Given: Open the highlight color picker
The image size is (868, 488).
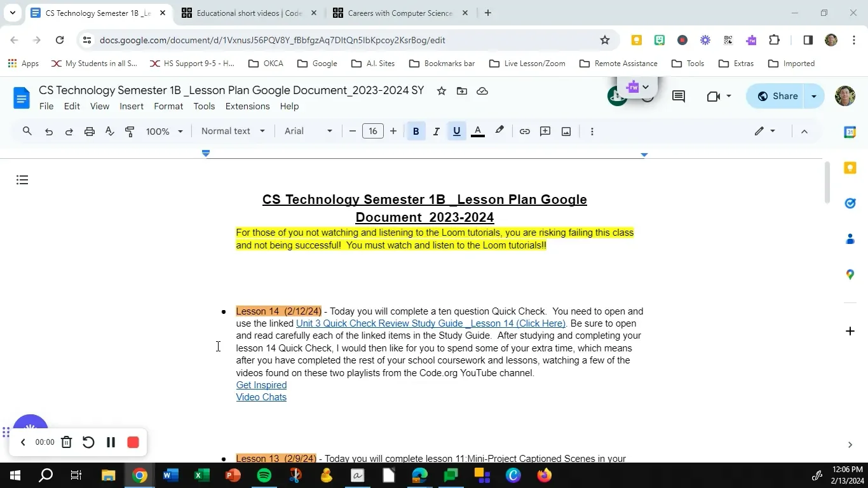Looking at the screenshot, I should [x=499, y=132].
